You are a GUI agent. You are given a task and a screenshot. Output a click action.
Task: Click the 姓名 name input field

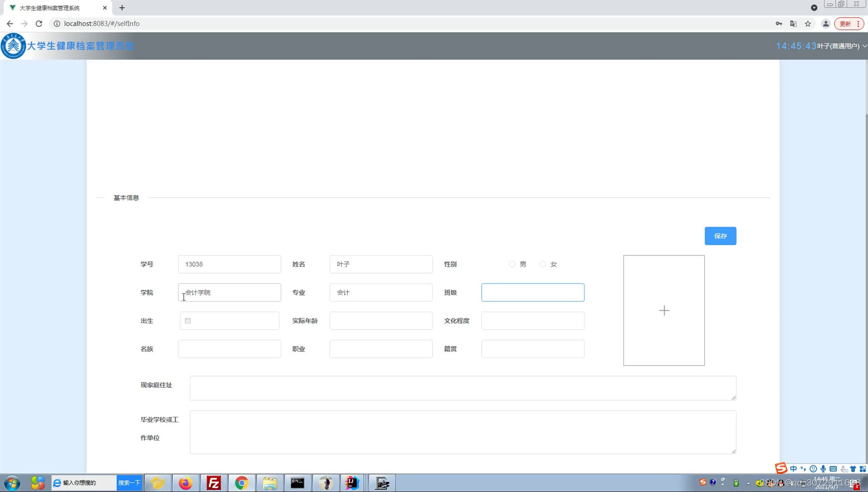[381, 264]
